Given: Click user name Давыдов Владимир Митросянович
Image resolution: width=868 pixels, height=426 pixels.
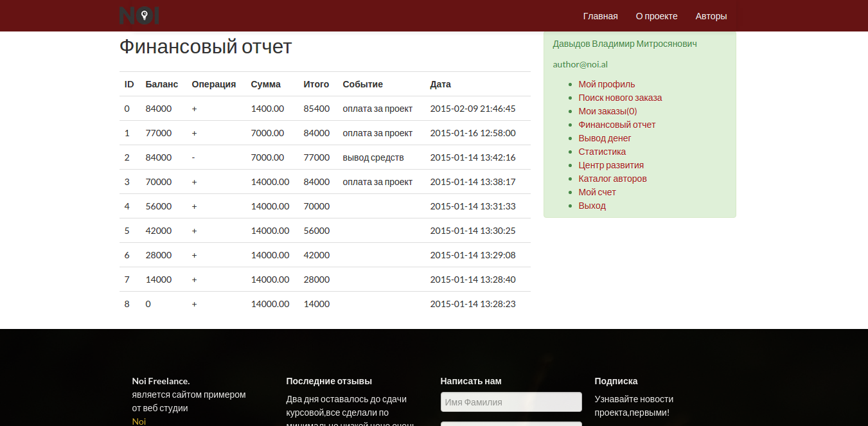Looking at the screenshot, I should 624,44.
